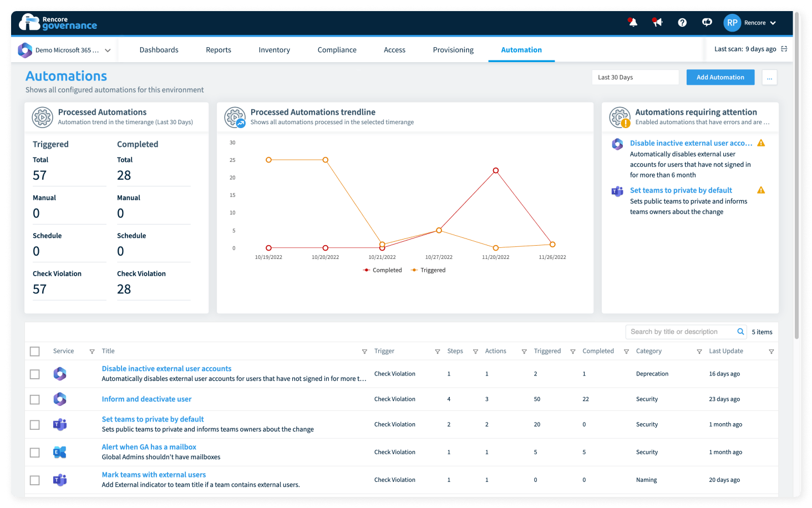Image resolution: width=812 pixels, height=508 pixels.
Task: Open the notifications bell icon
Action: 632,22
